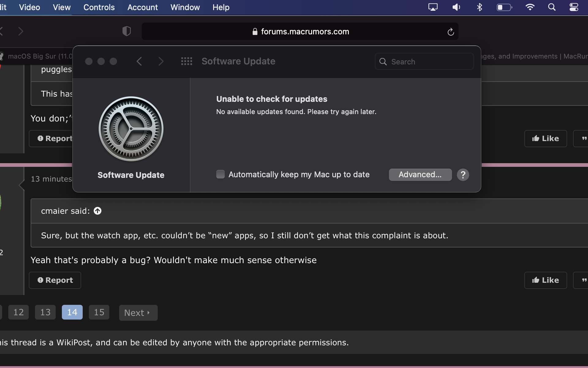The width and height of the screenshot is (588, 368).
Task: Go back with Software Update's back chevron
Action: [x=139, y=61]
